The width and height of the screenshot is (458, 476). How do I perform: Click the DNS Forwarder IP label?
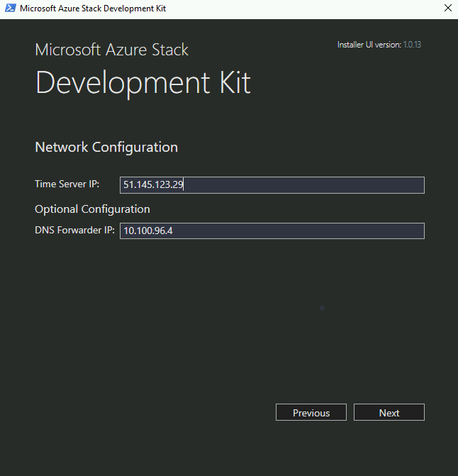tap(74, 230)
